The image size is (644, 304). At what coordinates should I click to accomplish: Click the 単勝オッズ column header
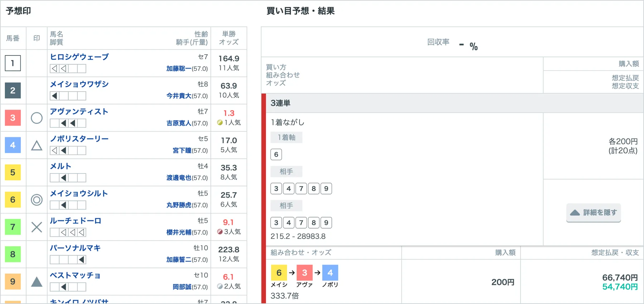(x=229, y=38)
